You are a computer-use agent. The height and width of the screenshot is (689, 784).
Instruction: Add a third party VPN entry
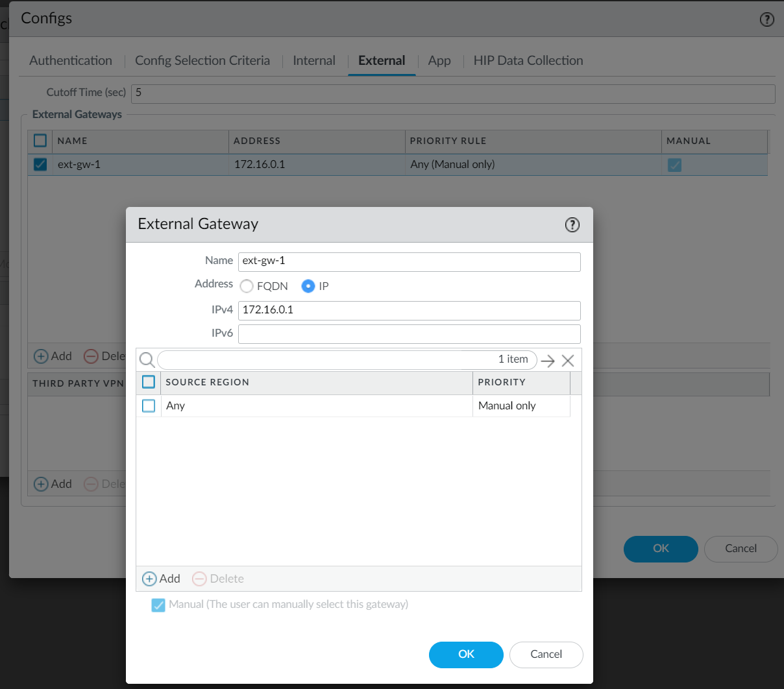53,484
